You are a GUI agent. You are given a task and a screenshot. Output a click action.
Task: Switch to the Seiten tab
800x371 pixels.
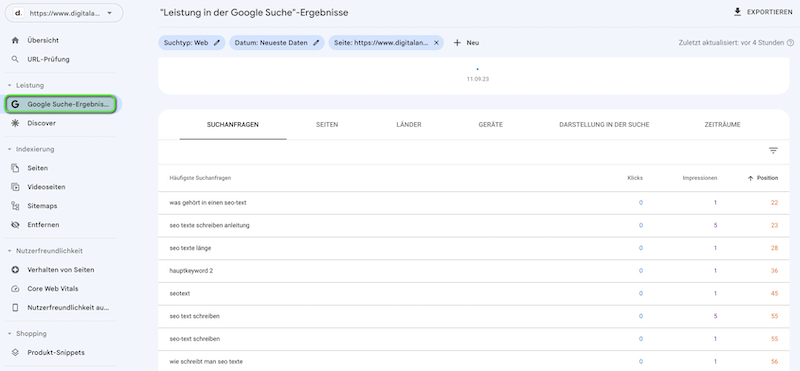[327, 125]
